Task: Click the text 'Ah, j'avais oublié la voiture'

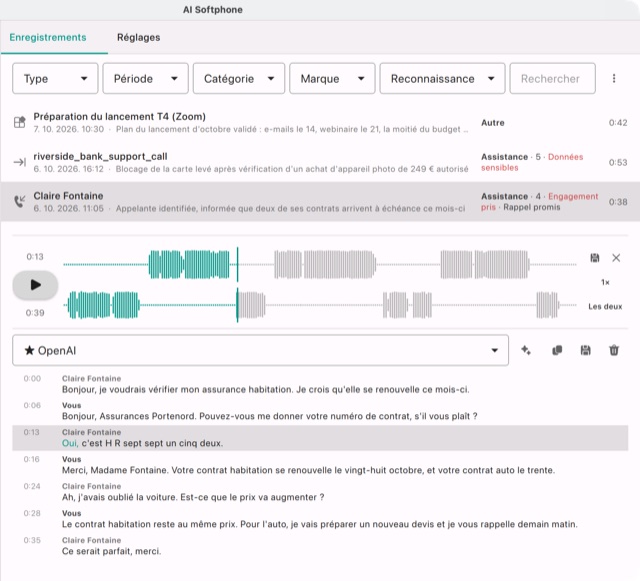Action: click(119, 497)
